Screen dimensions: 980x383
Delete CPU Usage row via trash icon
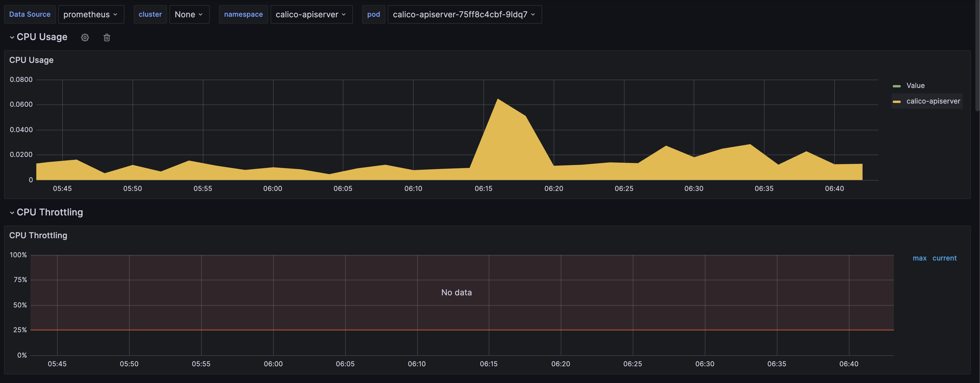(107, 37)
